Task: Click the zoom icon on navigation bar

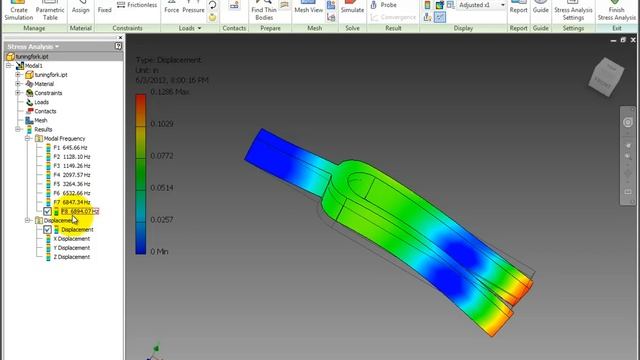Action: point(628,157)
